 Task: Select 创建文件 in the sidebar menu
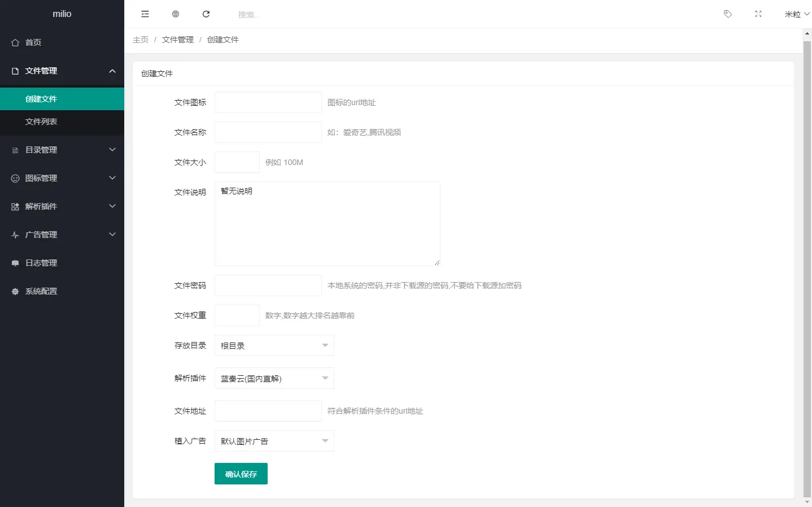click(x=40, y=98)
